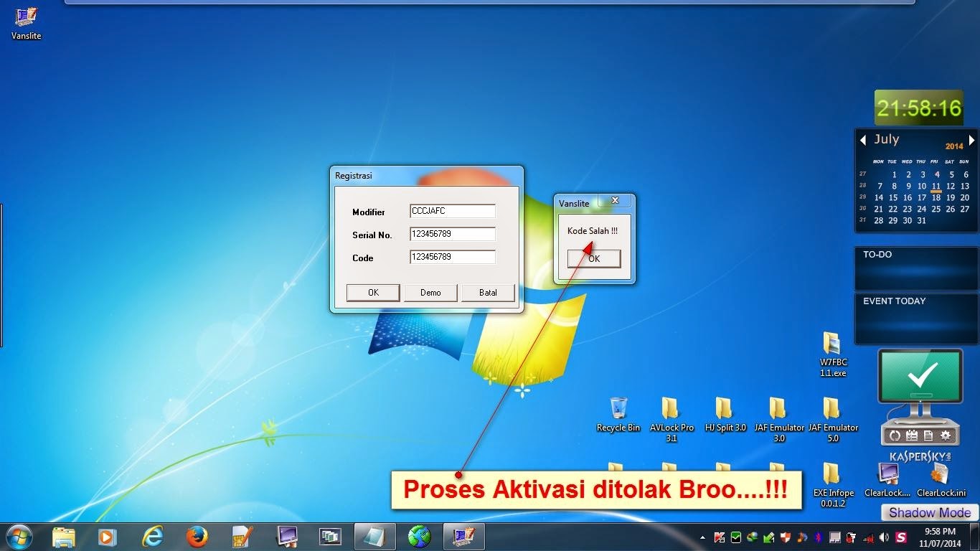Open the window switcher taskbar icon
980x551 pixels.
click(331, 537)
